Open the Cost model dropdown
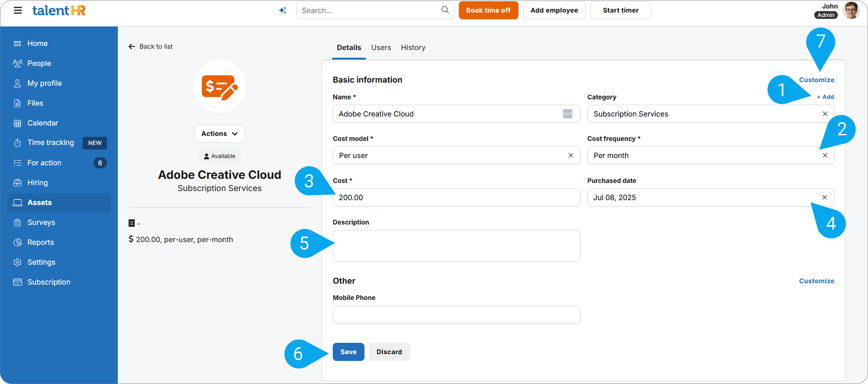868x384 pixels. click(456, 155)
